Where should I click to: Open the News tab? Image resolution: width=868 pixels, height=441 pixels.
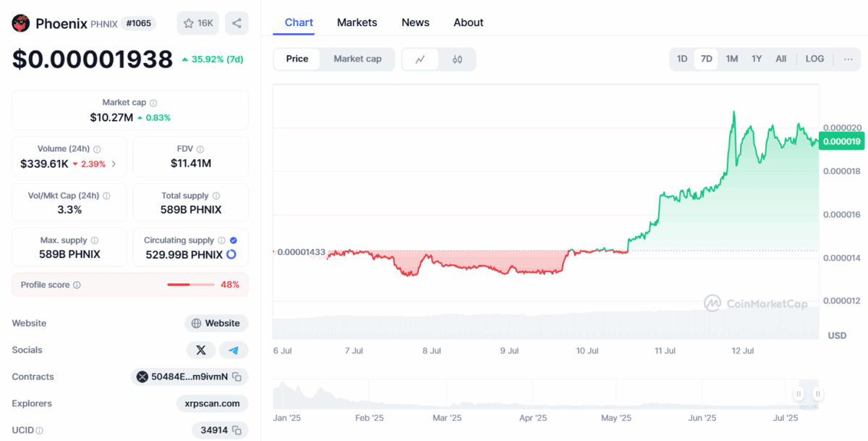[x=415, y=22]
